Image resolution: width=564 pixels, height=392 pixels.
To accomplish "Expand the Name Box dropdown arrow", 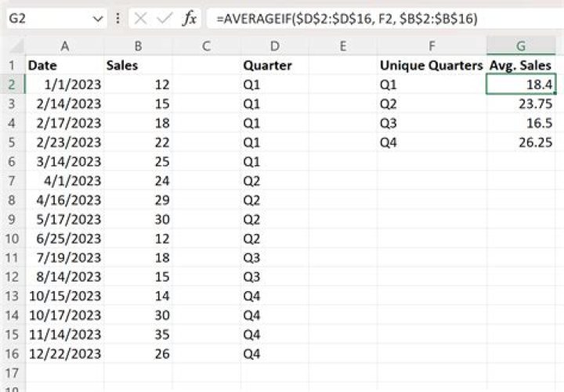I will pos(97,18).
